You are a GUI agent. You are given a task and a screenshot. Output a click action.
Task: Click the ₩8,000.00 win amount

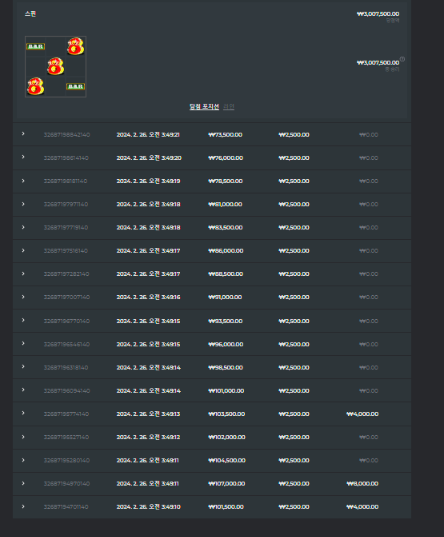[x=362, y=484]
